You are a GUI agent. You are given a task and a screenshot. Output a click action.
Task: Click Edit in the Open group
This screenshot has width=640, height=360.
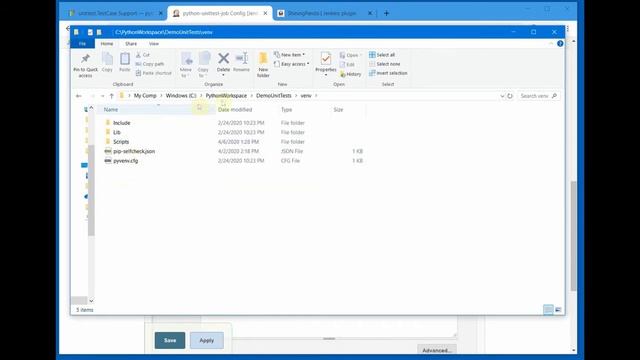[x=347, y=64]
